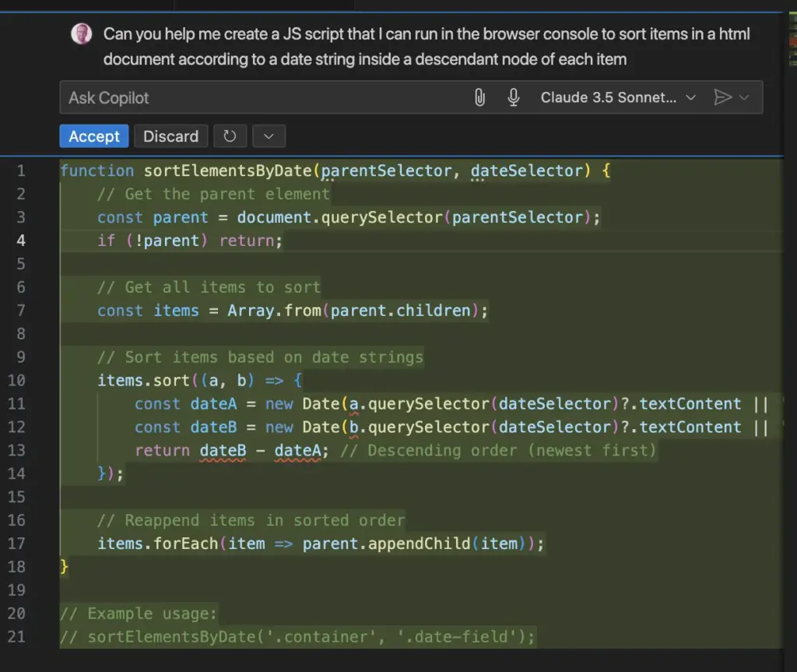Expand the send options chevron
This screenshot has height=672, width=797.
pos(744,97)
